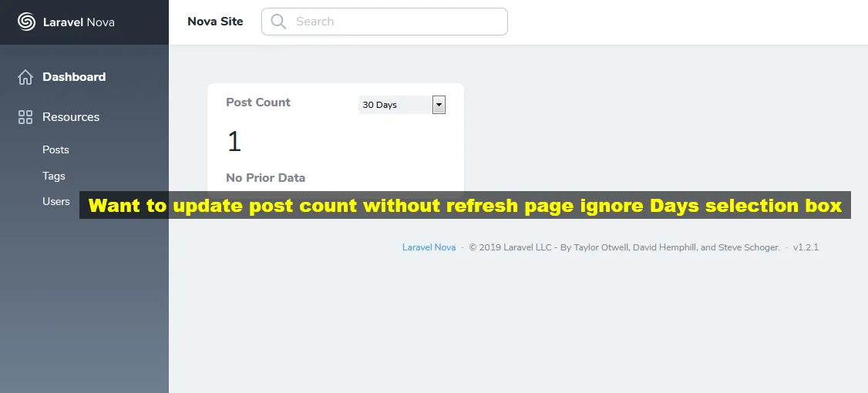Click the dropdown arrow beside 30 Days
This screenshot has width=868, height=393.
[x=439, y=105]
